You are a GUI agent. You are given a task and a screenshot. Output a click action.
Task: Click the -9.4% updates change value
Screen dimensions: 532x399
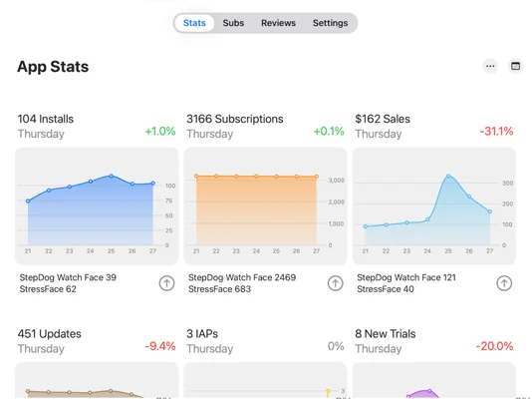[160, 346]
